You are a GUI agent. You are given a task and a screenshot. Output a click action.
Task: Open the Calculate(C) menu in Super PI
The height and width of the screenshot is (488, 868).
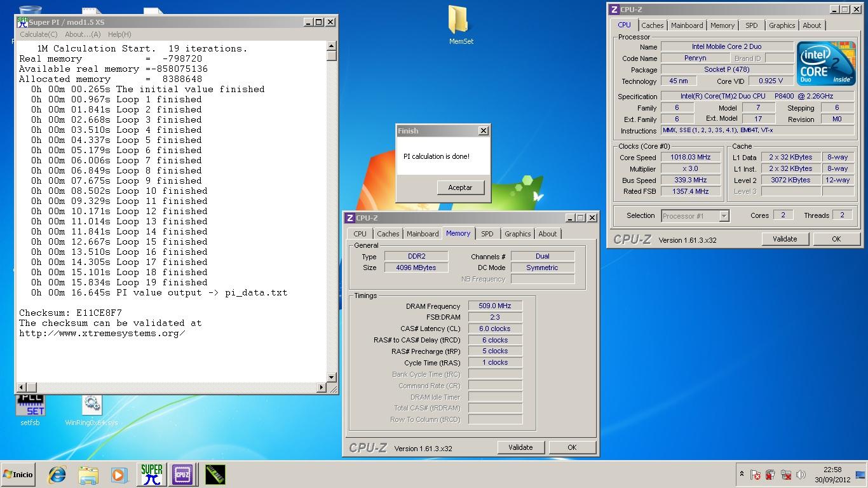(39, 34)
